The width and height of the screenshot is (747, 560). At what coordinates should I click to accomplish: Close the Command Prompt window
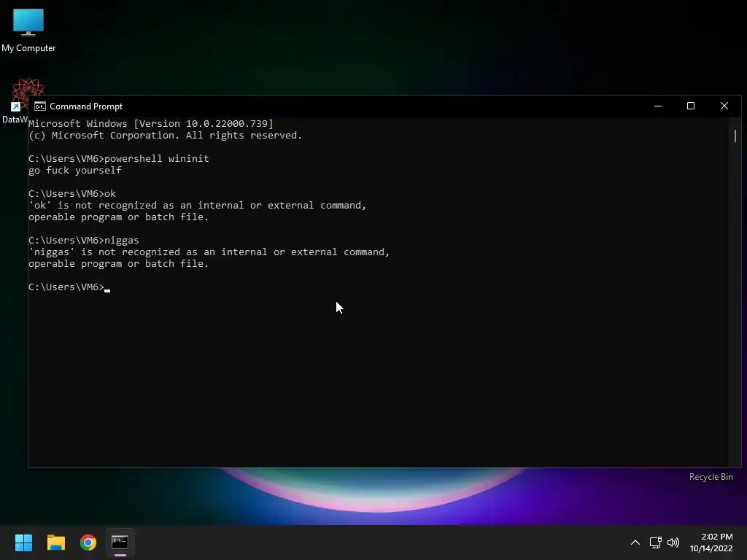point(724,106)
